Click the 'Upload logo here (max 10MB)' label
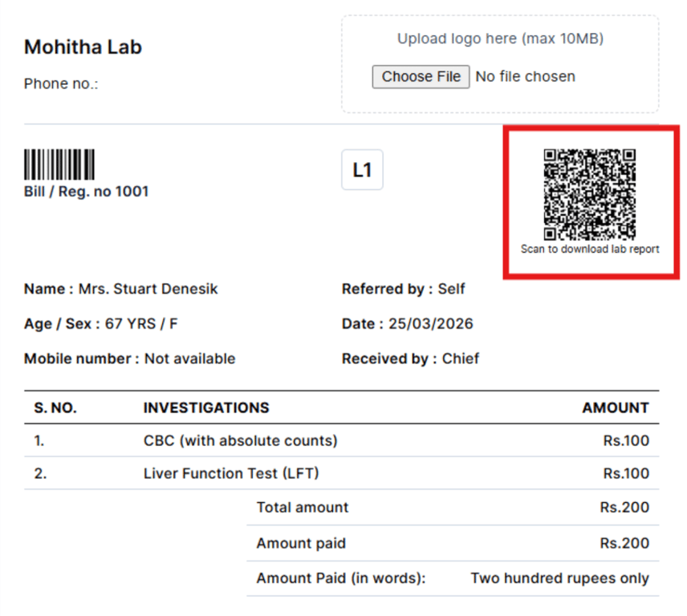Image resolution: width=687 pixels, height=616 pixels. 500,38
